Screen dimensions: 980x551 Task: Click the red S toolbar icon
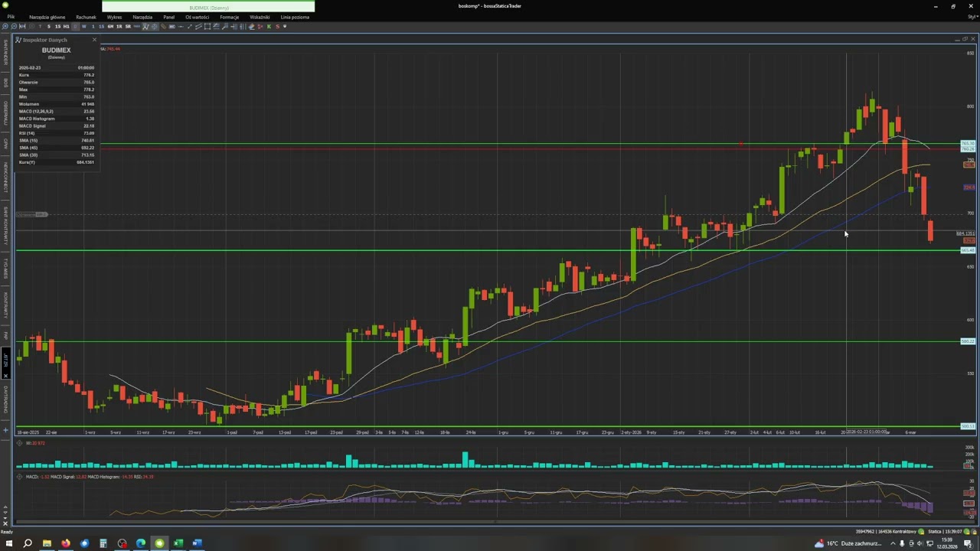tap(277, 26)
